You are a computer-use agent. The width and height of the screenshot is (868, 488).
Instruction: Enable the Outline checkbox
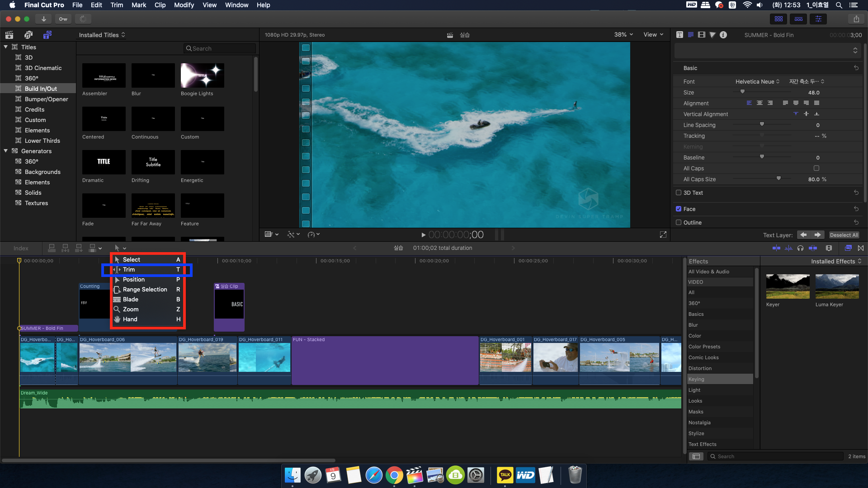(679, 222)
